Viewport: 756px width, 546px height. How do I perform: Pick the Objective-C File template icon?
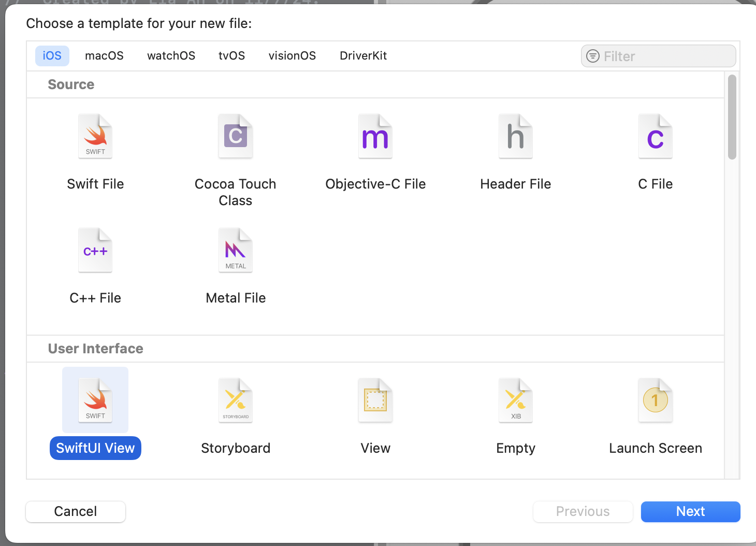(375, 136)
